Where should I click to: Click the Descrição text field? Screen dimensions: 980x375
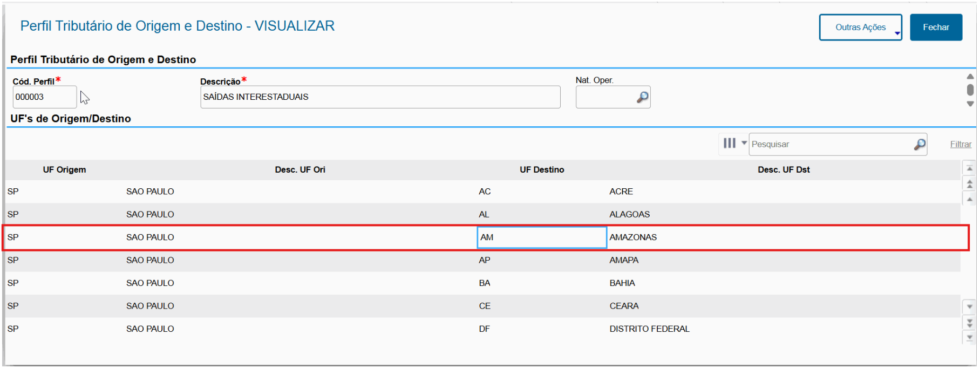click(x=380, y=97)
